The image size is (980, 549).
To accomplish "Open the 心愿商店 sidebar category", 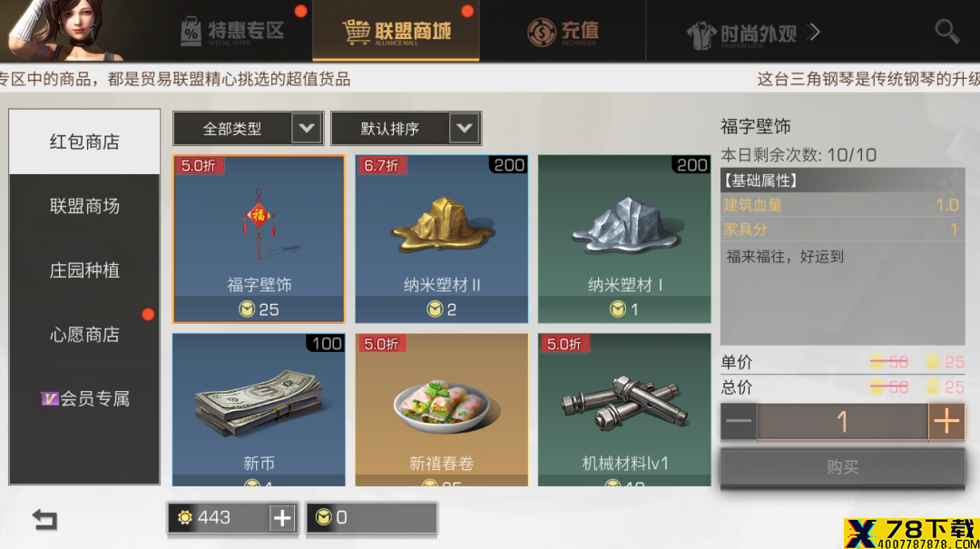I will (x=84, y=335).
